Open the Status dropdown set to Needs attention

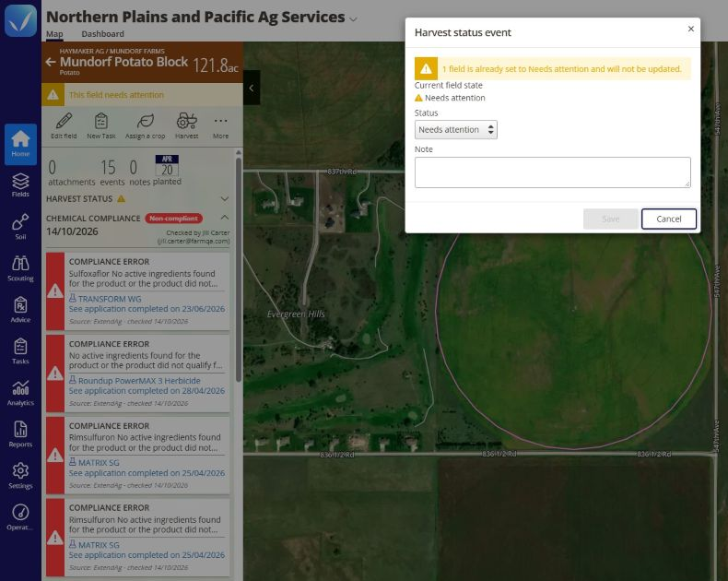click(x=456, y=130)
